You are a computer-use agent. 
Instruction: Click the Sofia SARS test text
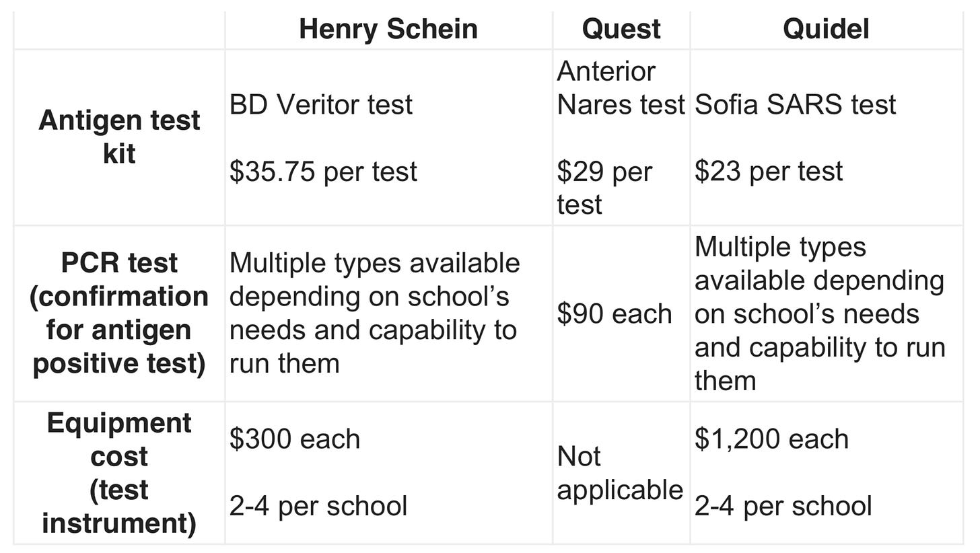[795, 104]
